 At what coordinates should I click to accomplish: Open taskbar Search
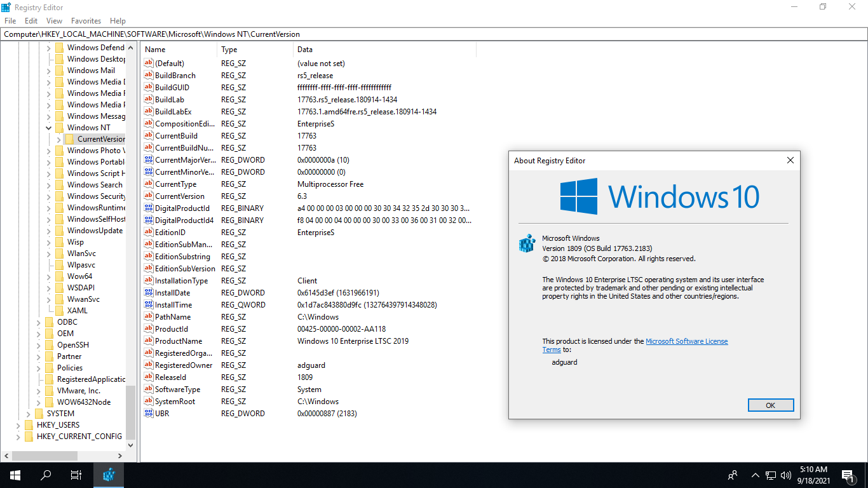(46, 475)
